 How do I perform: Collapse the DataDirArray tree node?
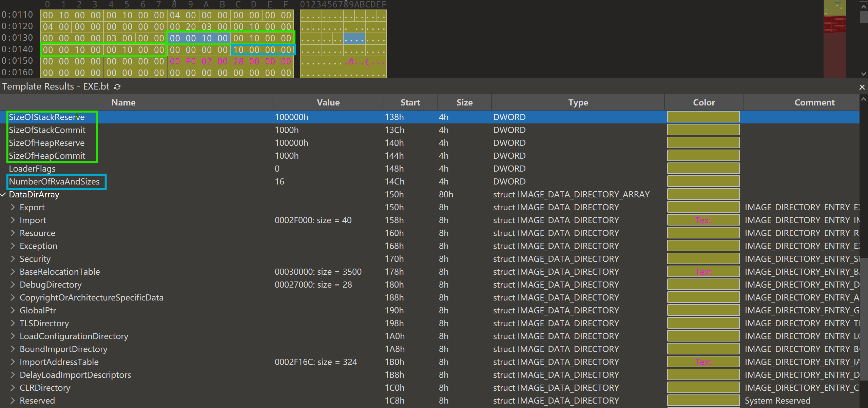3,195
